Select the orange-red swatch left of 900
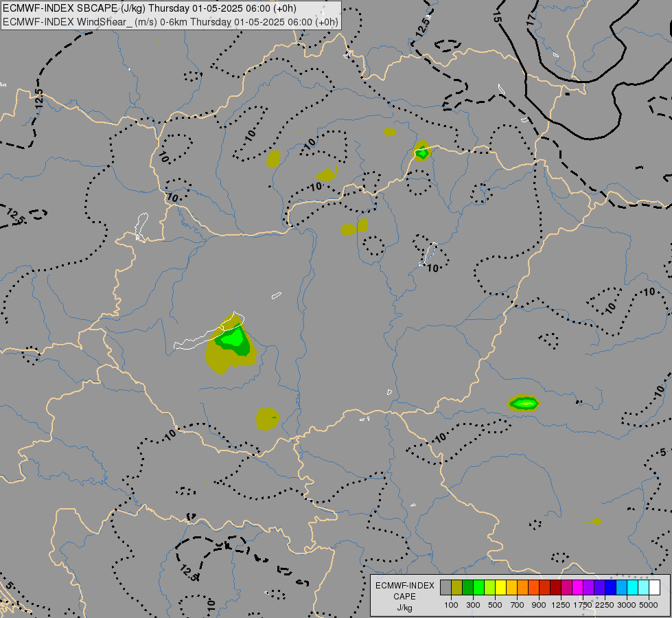The image size is (672, 618). tap(533, 587)
